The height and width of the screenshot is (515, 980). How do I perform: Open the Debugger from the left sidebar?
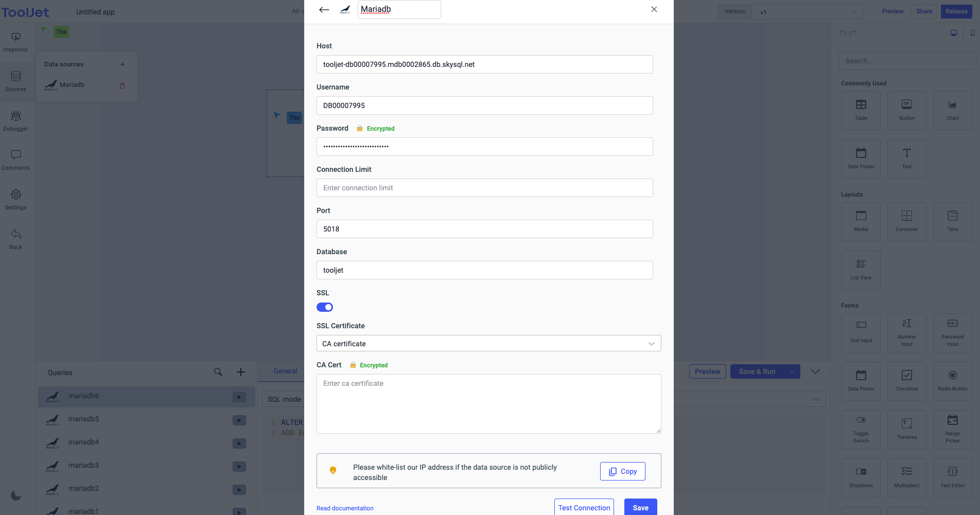click(16, 116)
